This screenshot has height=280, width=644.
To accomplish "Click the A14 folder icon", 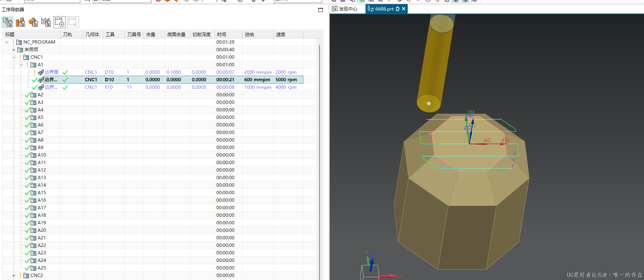I will [x=34, y=185].
